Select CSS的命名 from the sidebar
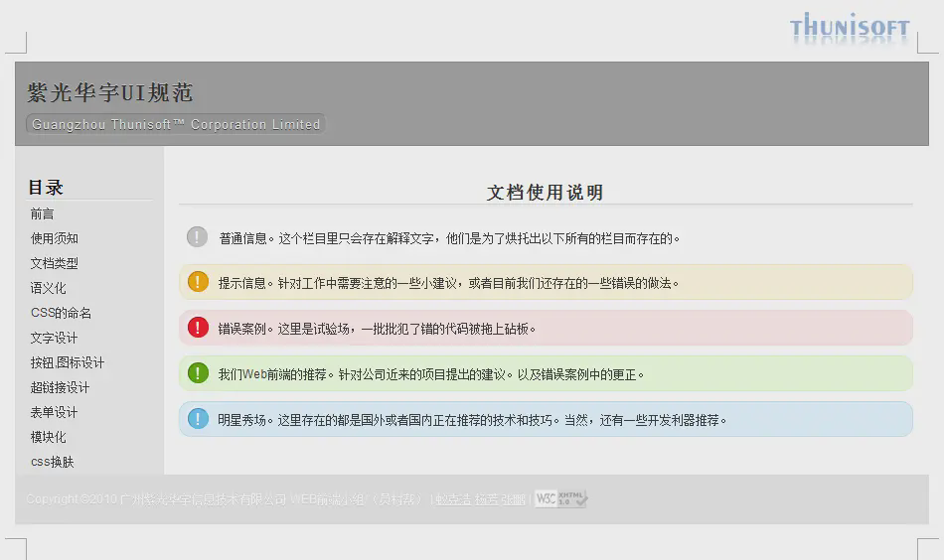This screenshot has width=944, height=560. click(x=61, y=313)
